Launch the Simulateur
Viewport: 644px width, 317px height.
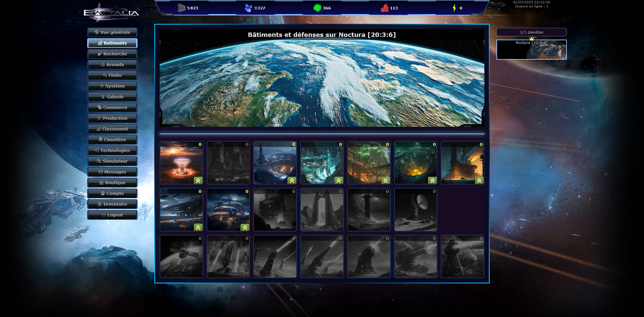(112, 161)
